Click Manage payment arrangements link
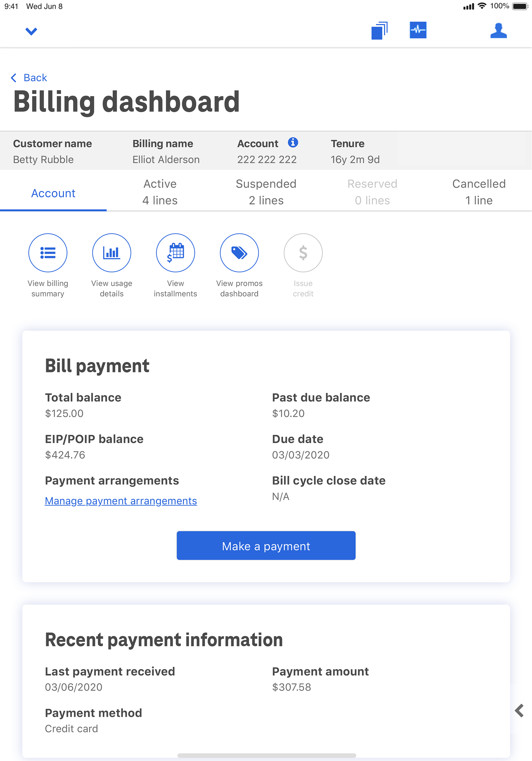Screen dimensions: 532x761 [121, 501]
